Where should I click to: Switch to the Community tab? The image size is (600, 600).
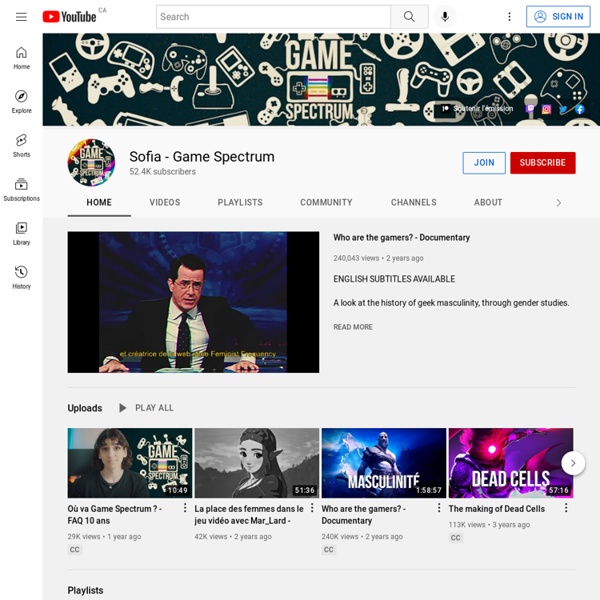tap(326, 202)
